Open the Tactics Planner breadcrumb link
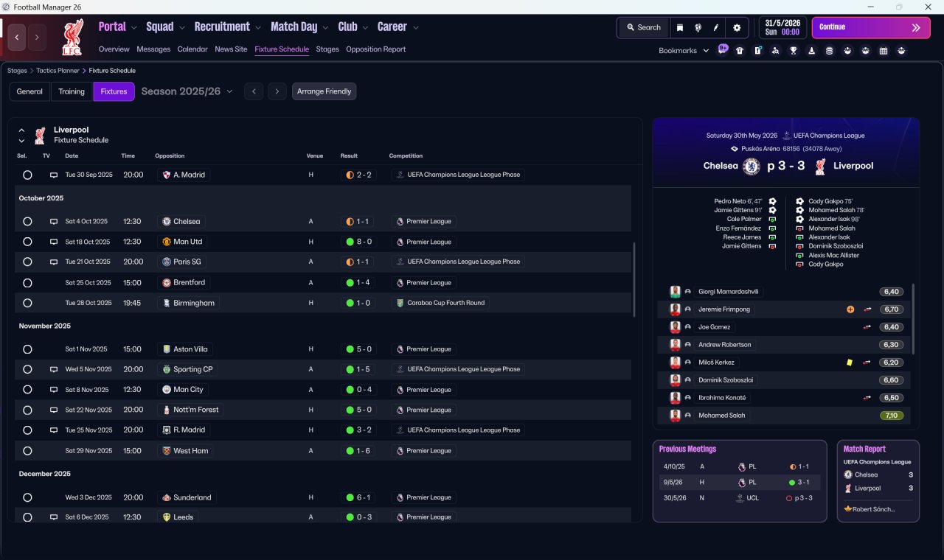 58,71
